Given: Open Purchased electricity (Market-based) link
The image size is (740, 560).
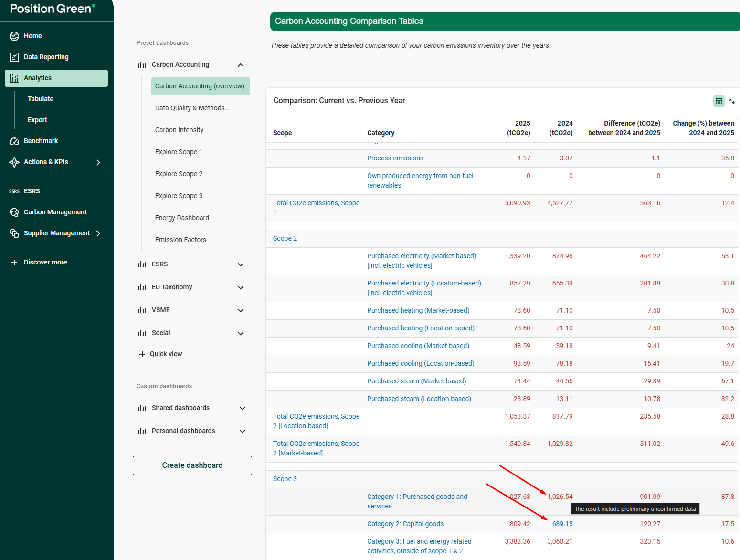Looking at the screenshot, I should click(x=422, y=261).
